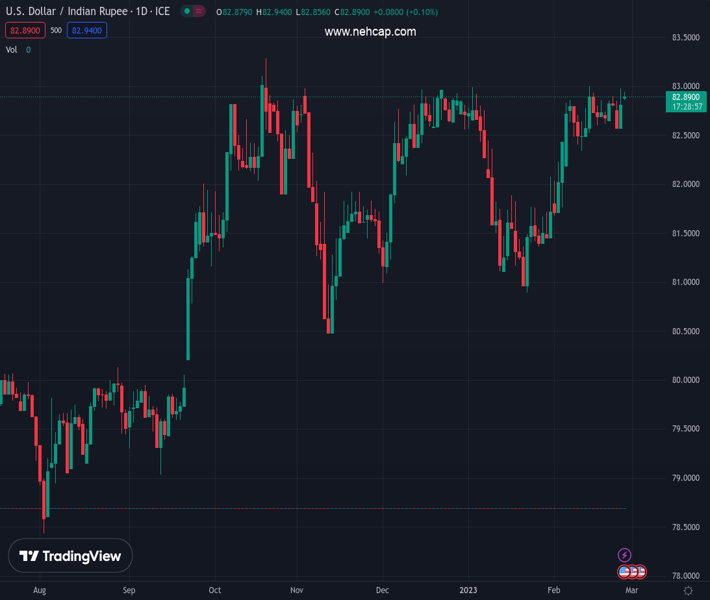The width and height of the screenshot is (710, 600).
Task: Click the blue buy price 82.9400 box
Action: (87, 31)
